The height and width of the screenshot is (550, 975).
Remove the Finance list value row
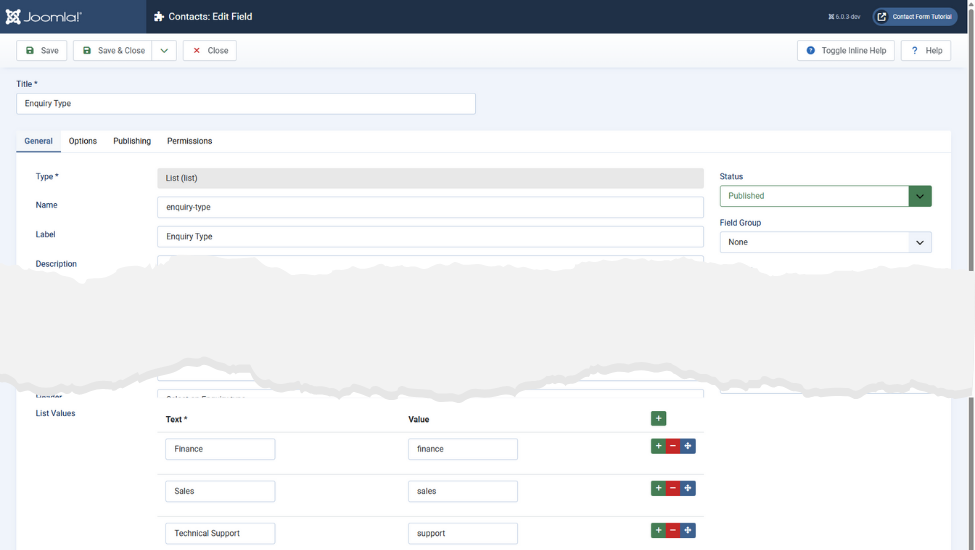673,446
